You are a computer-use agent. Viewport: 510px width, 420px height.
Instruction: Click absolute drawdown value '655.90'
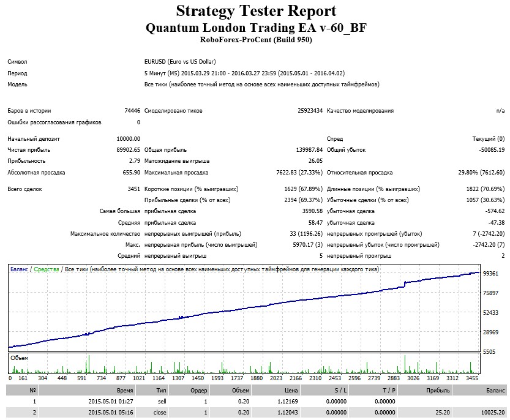coord(132,173)
